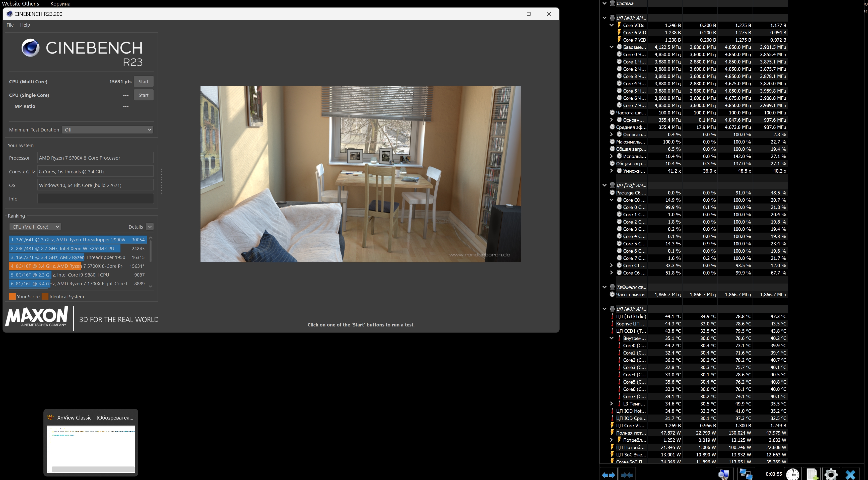Expand the L3 temperature sensor row
The height and width of the screenshot is (480, 868).
[611, 403]
